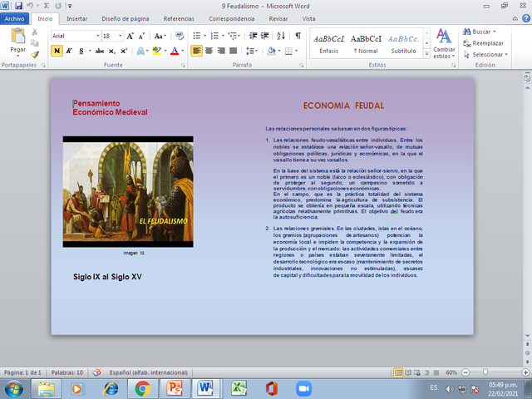This screenshot has height=399, width=532.
Task: Switch to the Revisar tab
Action: (278, 18)
